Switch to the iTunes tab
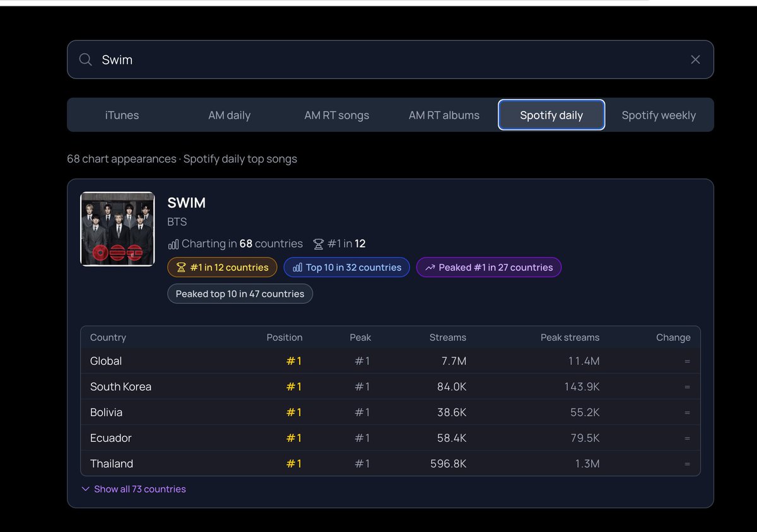Viewport: 757px width, 532px height. [122, 115]
